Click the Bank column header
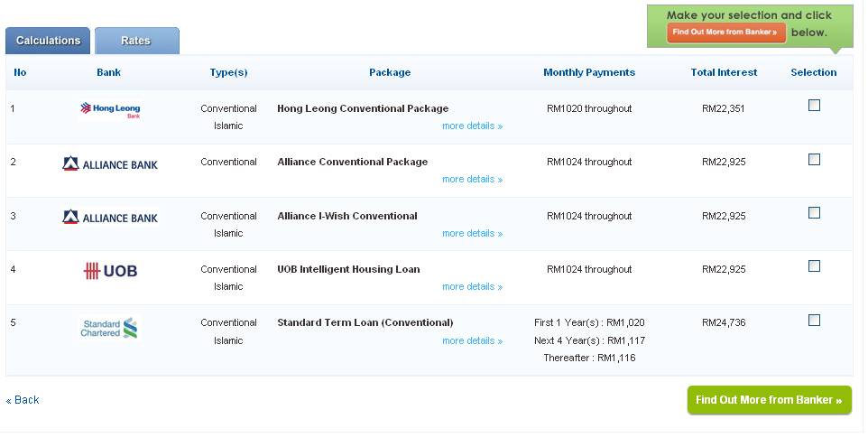 (108, 72)
